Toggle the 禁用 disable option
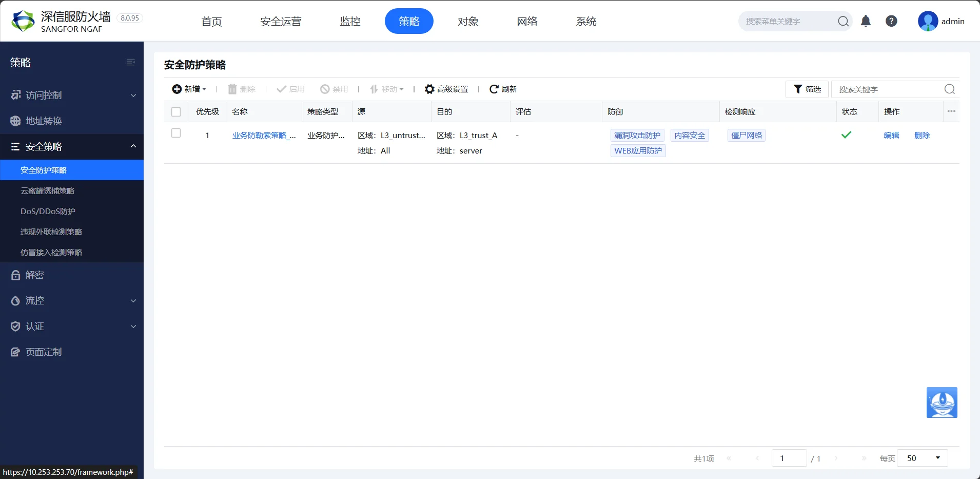The image size is (980, 479). [333, 89]
